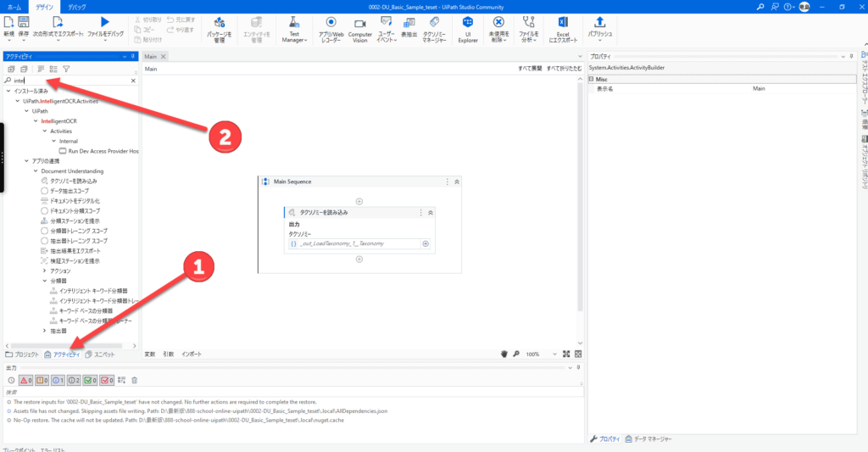The height and width of the screenshot is (452, 868).
Task: Open データ マネージャー tab
Action: click(x=648, y=439)
